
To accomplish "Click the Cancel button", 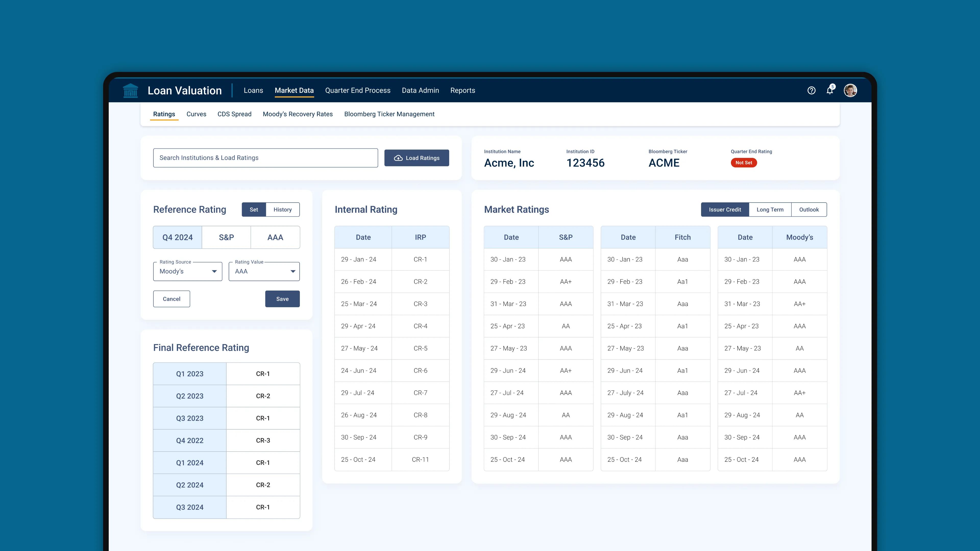I will tap(171, 299).
